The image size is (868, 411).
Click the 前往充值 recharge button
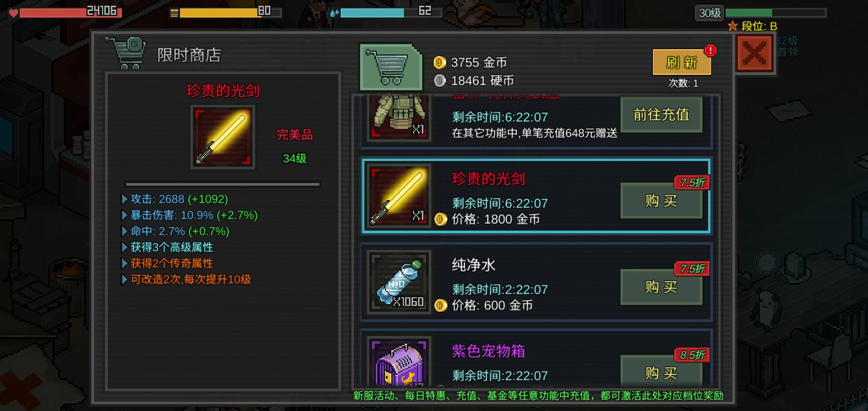pyautogui.click(x=661, y=115)
